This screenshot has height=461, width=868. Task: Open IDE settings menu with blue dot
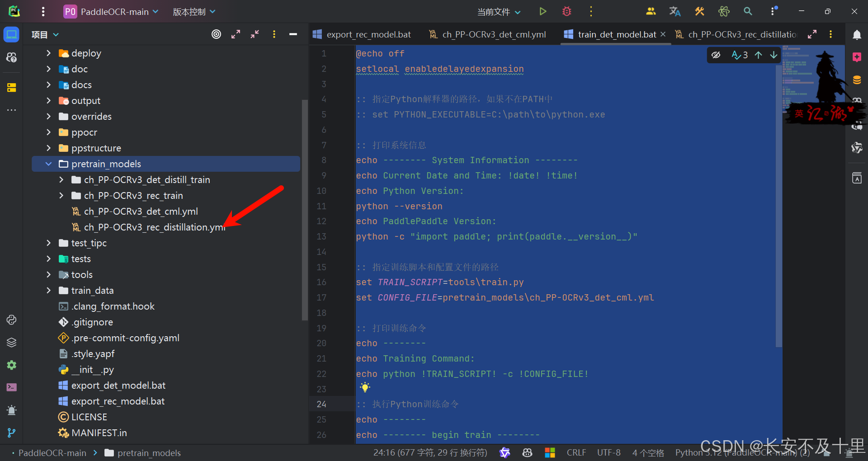tap(774, 12)
